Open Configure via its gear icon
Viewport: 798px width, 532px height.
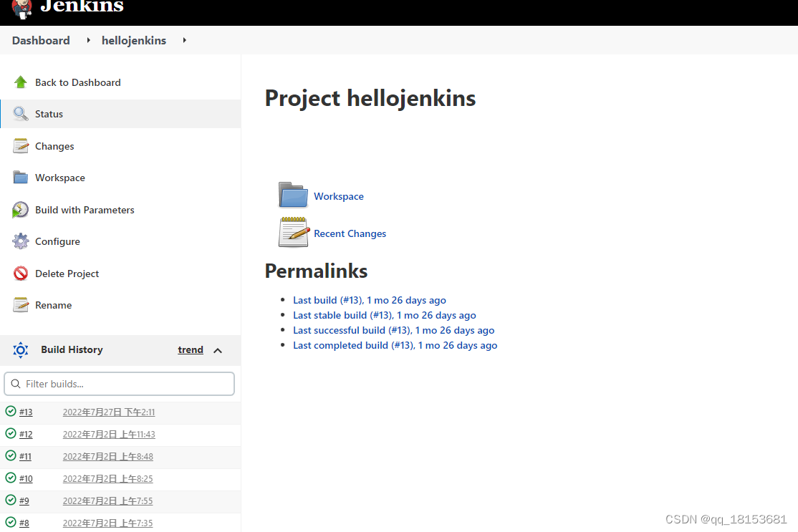point(21,241)
